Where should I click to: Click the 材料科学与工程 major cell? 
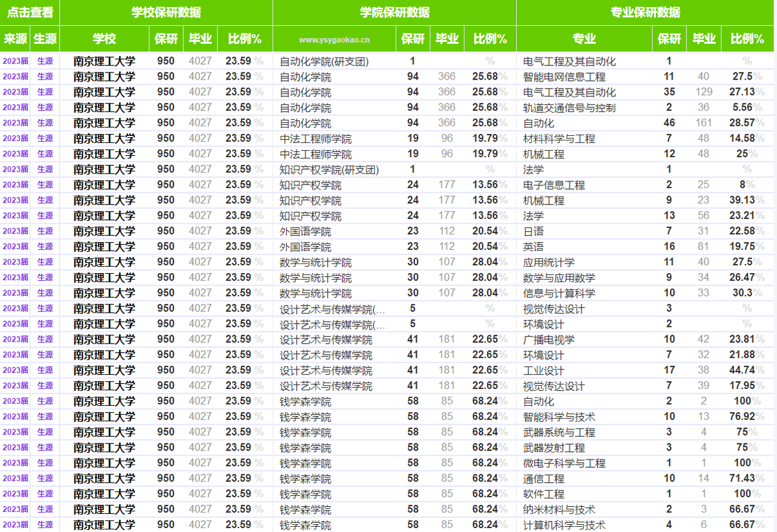[559, 139]
